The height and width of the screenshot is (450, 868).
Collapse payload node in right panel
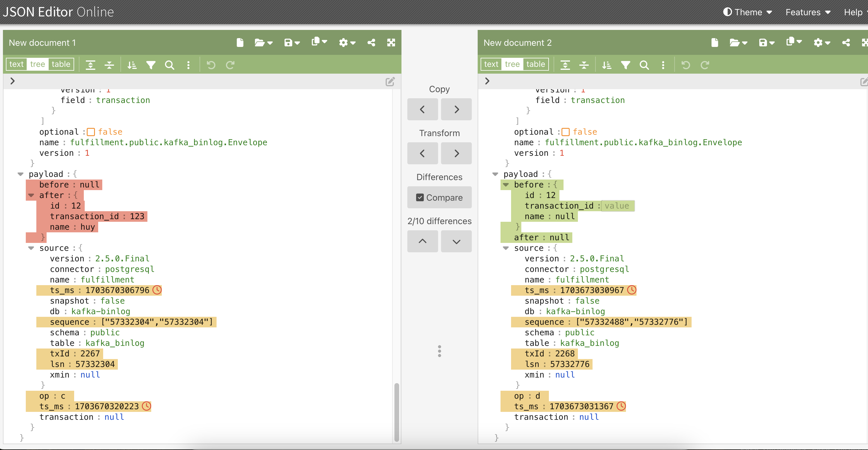[495, 174]
